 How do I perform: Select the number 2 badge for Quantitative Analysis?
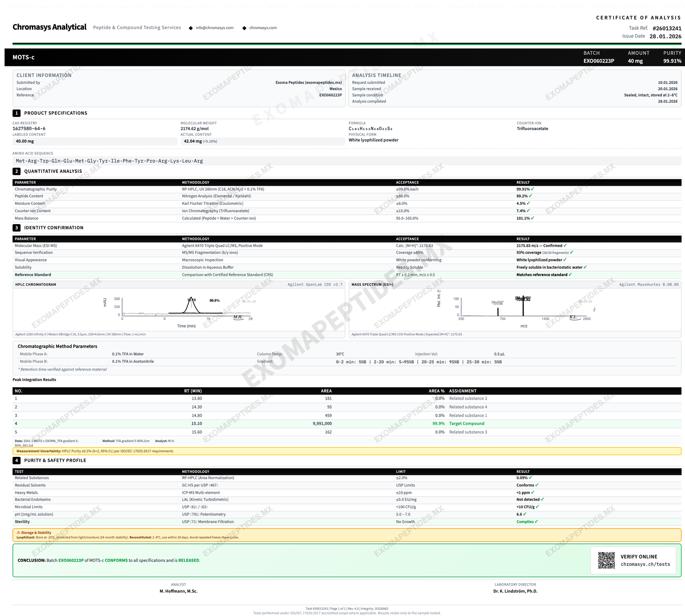click(16, 172)
